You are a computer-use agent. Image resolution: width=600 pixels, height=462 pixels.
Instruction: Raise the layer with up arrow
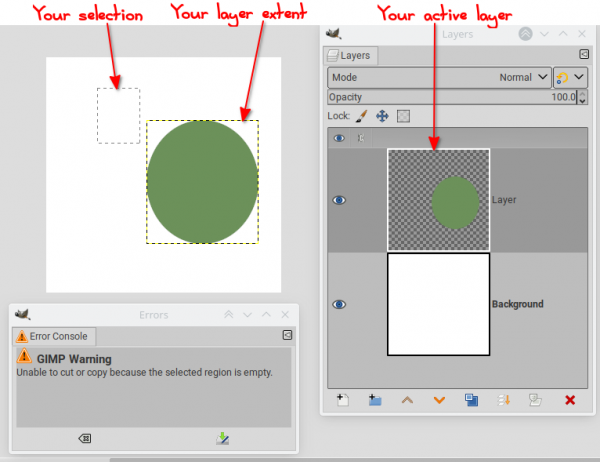(x=407, y=400)
